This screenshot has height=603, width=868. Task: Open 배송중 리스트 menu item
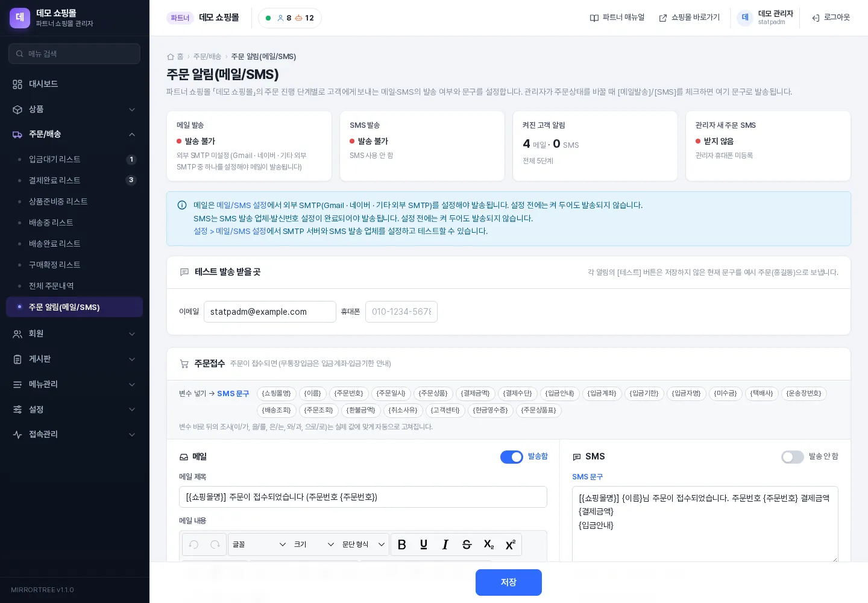pyautogui.click(x=74, y=223)
